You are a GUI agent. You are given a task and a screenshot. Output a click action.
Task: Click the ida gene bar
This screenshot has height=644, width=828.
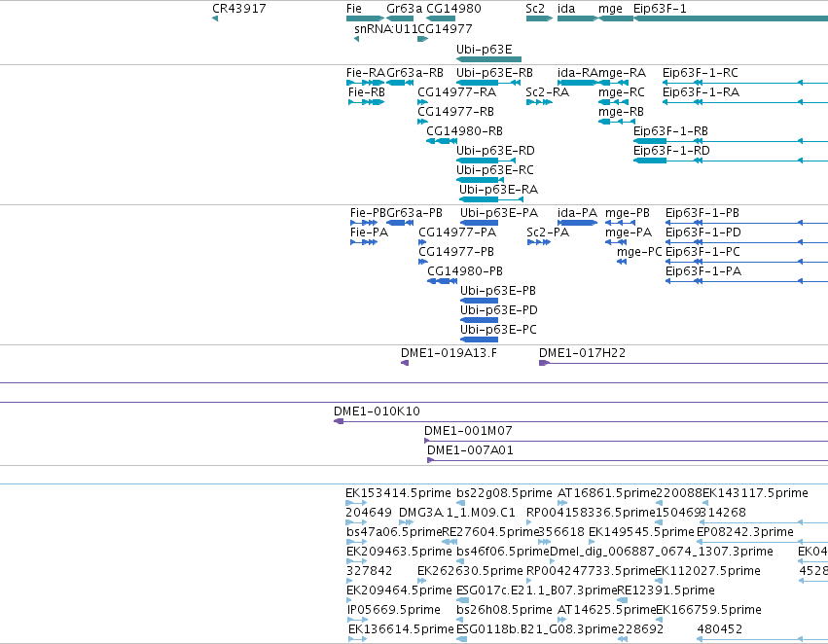pyautogui.click(x=578, y=18)
